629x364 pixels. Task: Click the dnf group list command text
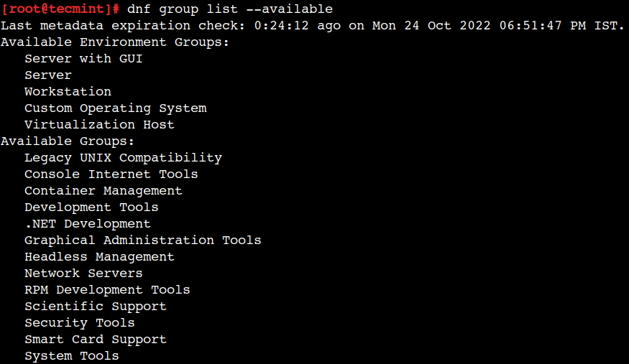click(230, 9)
